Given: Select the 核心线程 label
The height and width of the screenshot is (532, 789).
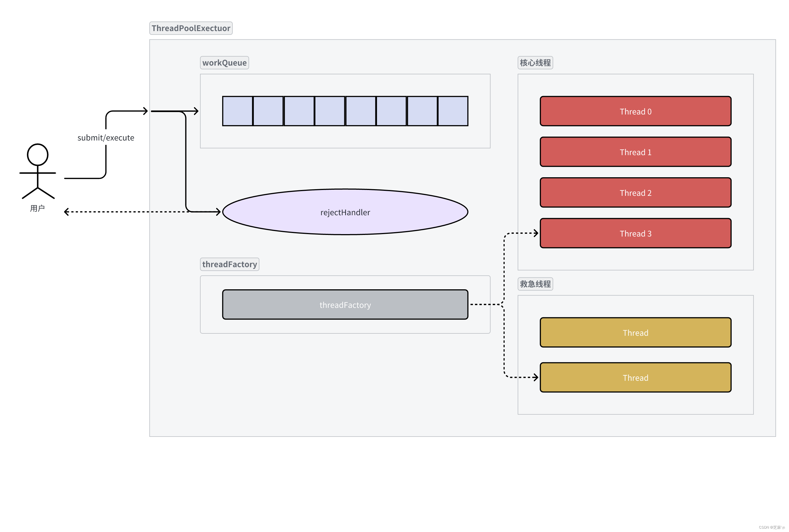Looking at the screenshot, I should point(535,63).
